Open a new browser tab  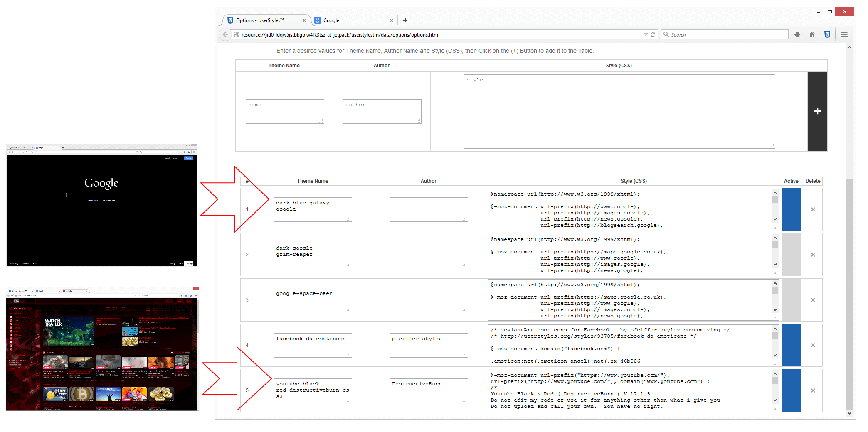coord(405,20)
